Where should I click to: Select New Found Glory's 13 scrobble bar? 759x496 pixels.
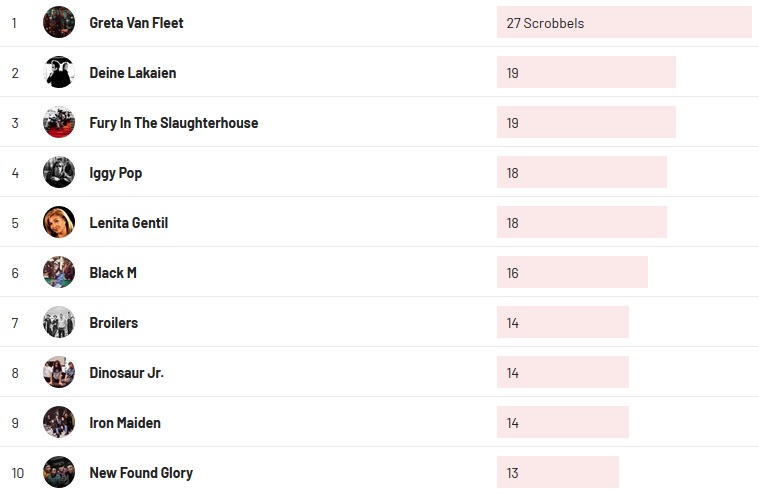[557, 472]
